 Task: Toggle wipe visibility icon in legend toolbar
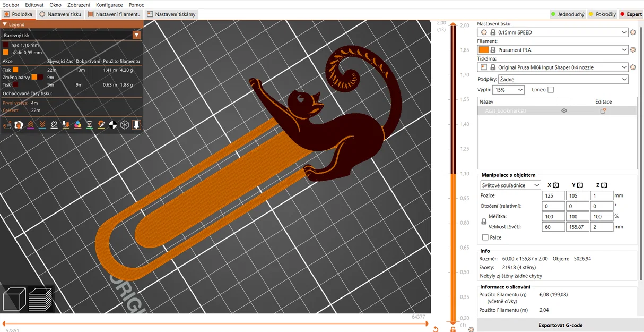click(19, 125)
